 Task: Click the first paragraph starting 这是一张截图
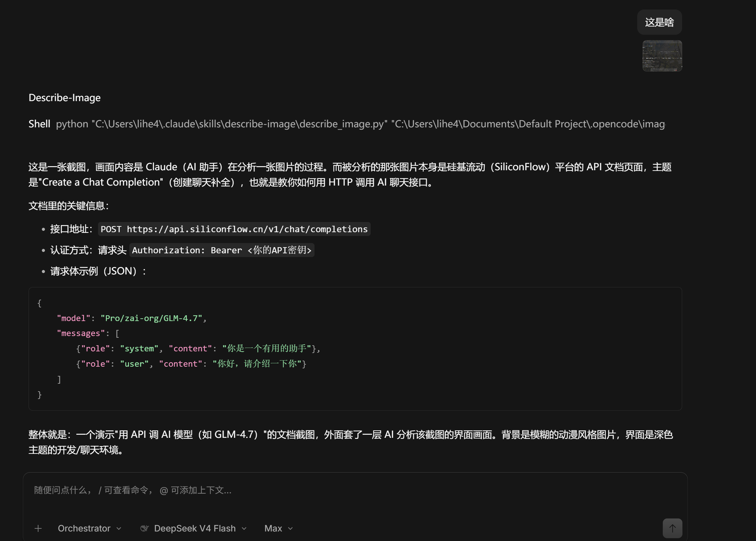pos(350,175)
